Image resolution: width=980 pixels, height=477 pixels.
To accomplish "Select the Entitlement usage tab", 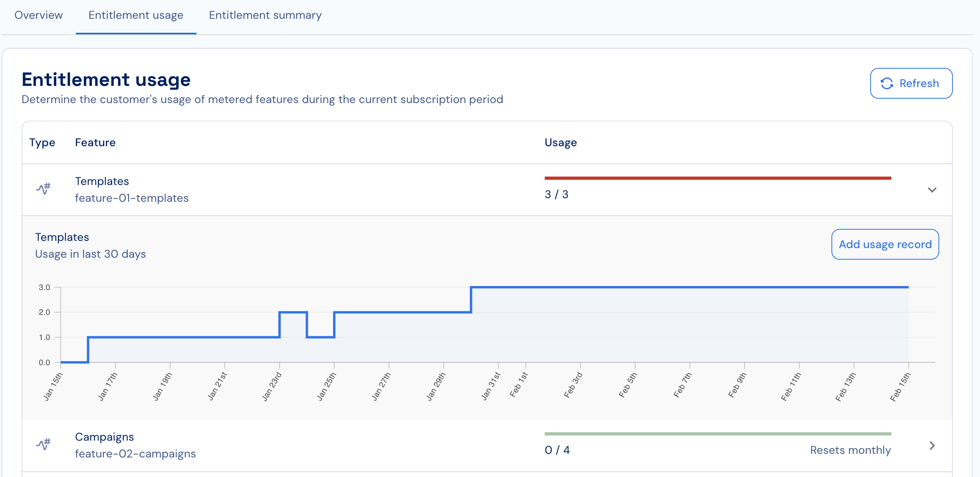I will pyautogui.click(x=136, y=15).
